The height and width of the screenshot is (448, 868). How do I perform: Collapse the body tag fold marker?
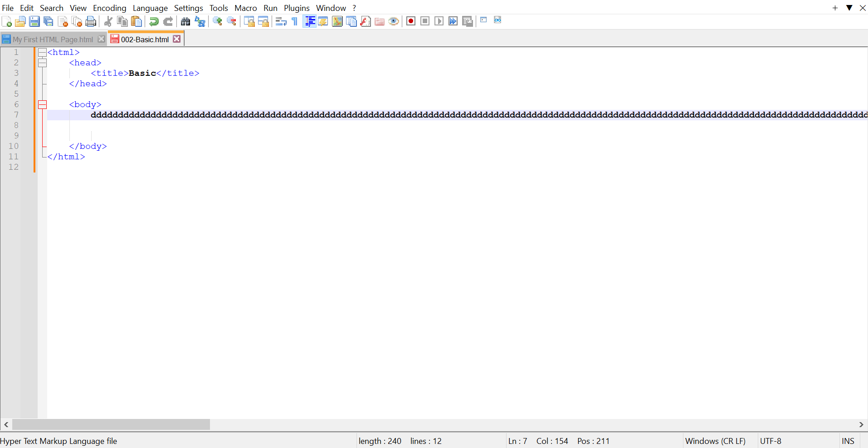[42, 104]
